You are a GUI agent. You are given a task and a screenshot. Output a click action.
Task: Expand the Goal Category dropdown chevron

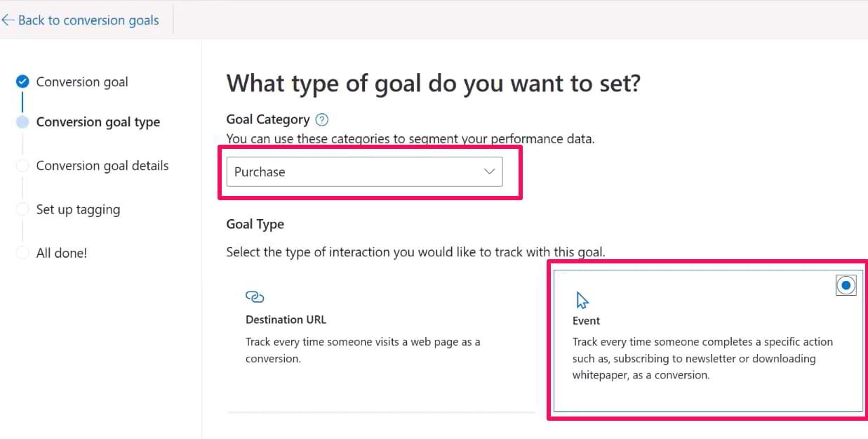(x=490, y=172)
